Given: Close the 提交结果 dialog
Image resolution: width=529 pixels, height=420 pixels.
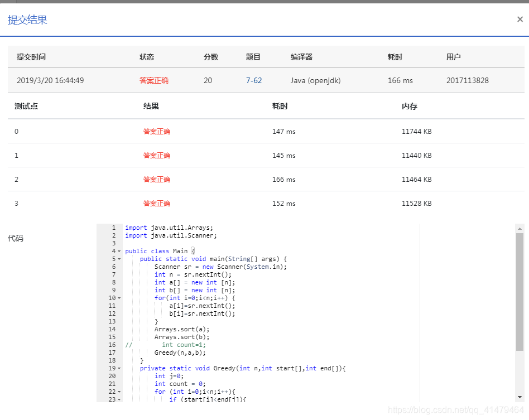Looking at the screenshot, I should [x=520, y=20].
